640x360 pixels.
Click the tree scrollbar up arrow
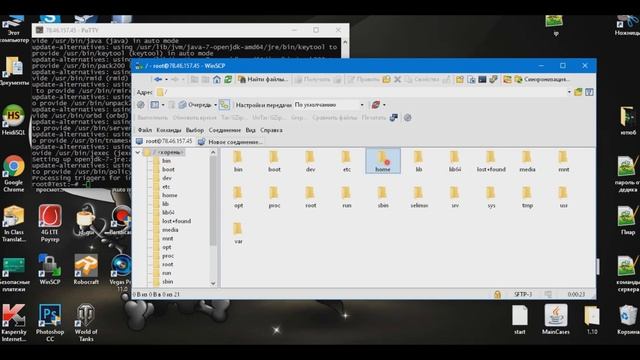click(x=213, y=152)
